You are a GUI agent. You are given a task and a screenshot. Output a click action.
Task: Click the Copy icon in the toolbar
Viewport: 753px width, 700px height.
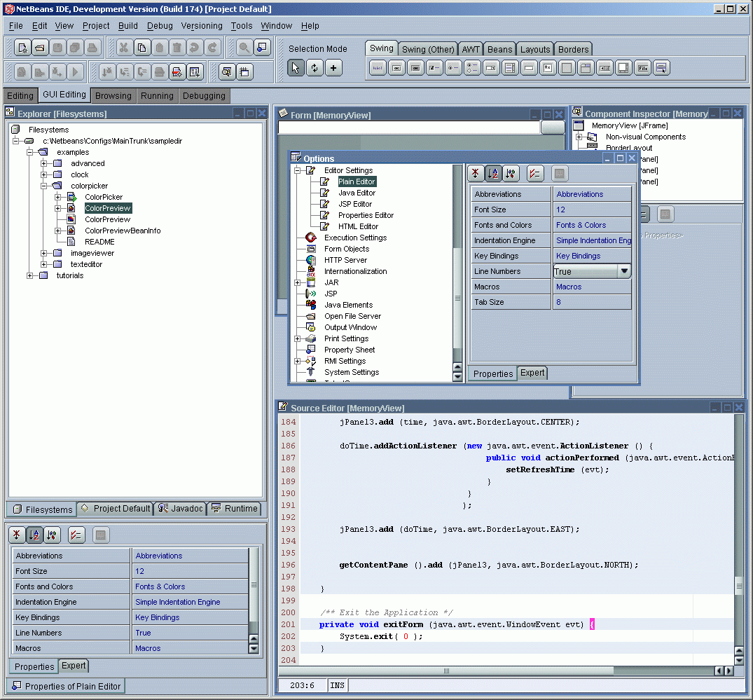141,48
